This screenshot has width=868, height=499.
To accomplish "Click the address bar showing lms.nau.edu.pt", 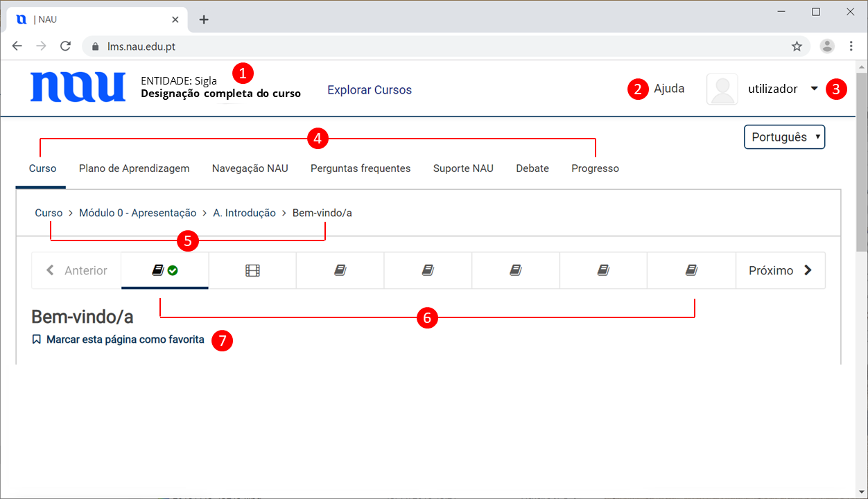I will point(416,46).
